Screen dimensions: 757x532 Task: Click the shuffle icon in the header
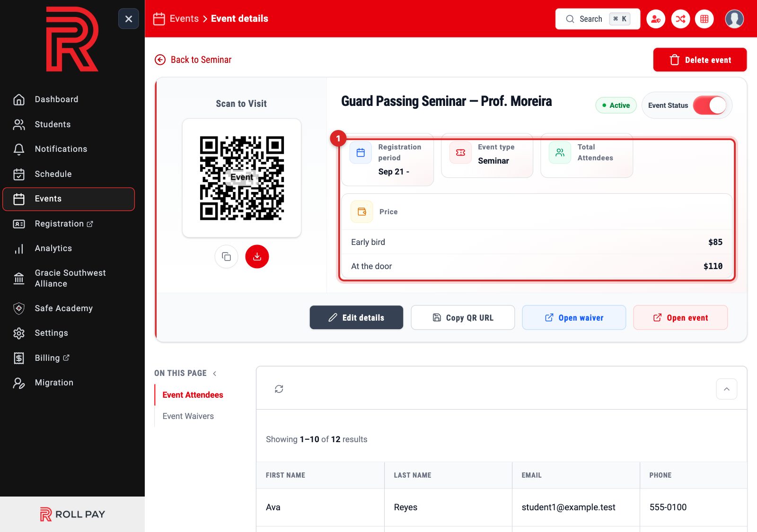(x=680, y=19)
